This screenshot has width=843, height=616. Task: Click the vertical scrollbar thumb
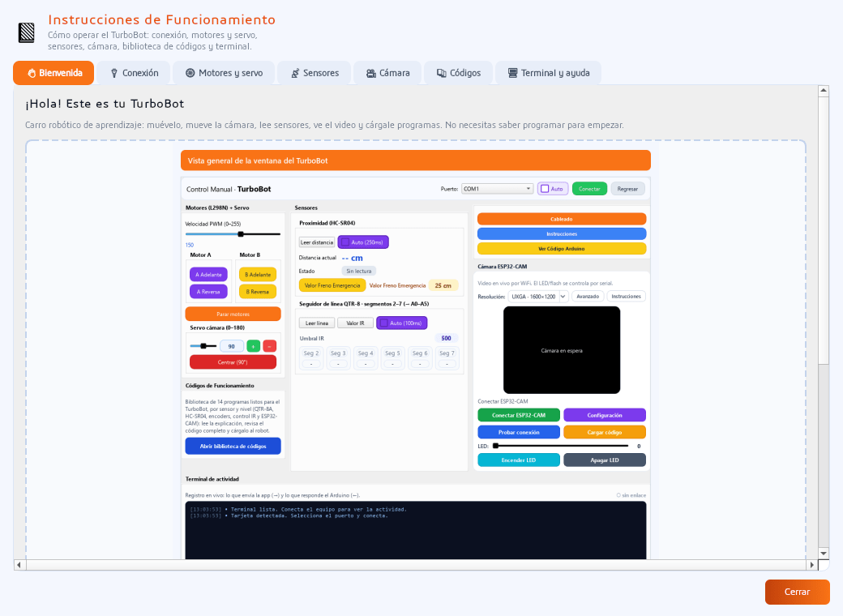[x=823, y=231]
